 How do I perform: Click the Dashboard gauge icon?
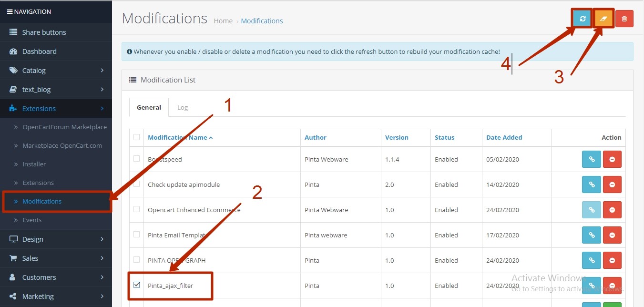[13, 51]
